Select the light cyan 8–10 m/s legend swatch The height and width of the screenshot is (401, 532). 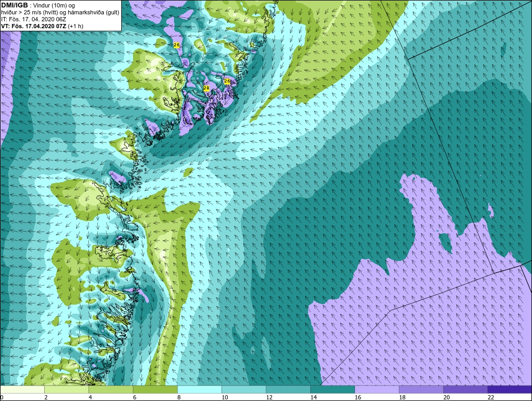click(x=199, y=389)
